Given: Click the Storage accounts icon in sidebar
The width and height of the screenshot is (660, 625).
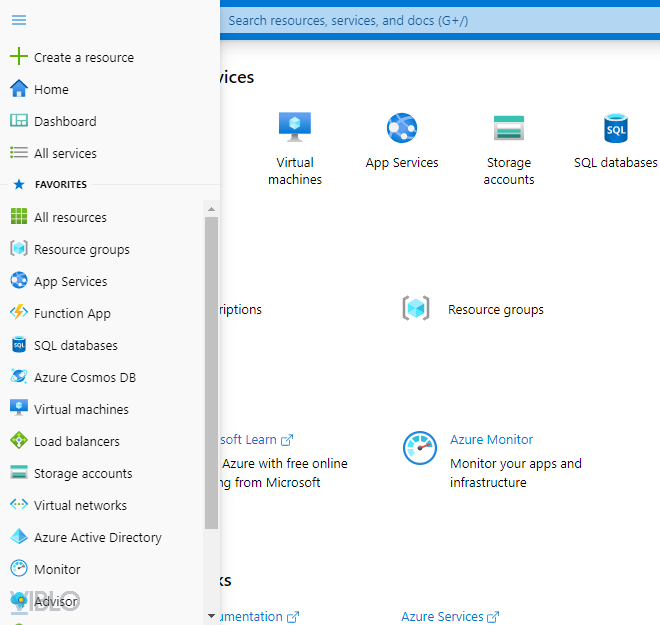Looking at the screenshot, I should point(19,472).
